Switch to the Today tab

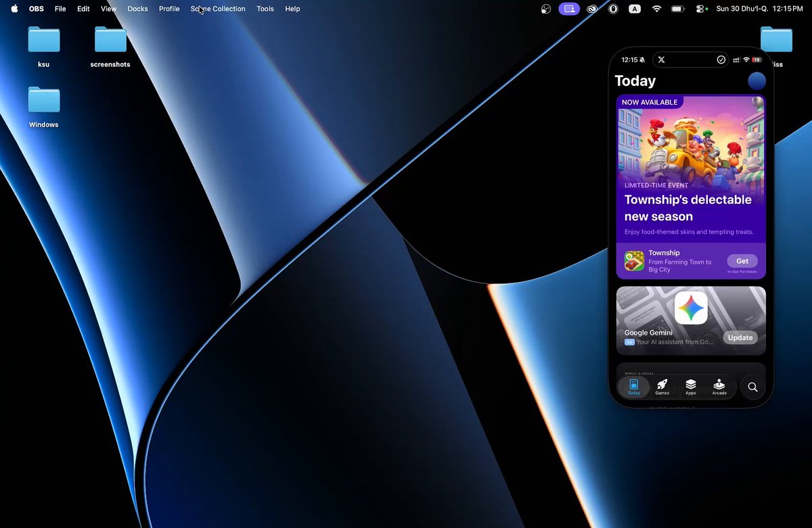[634, 387]
